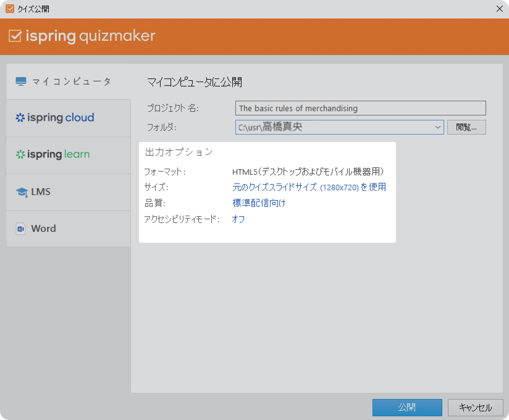
Task: Select the Word export tab
Action: coord(68,229)
